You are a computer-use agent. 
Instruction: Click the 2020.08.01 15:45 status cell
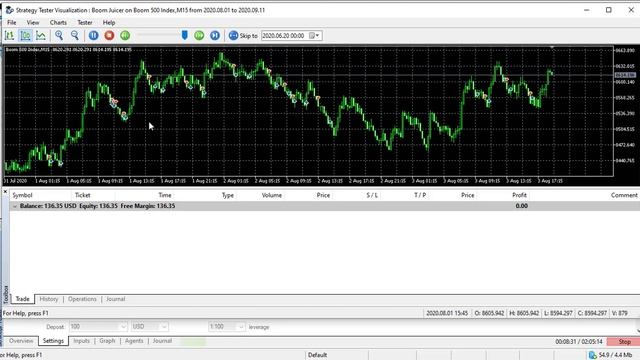447,313
